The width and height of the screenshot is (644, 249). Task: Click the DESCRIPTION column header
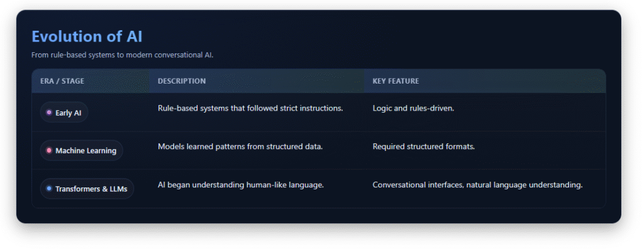tap(182, 81)
